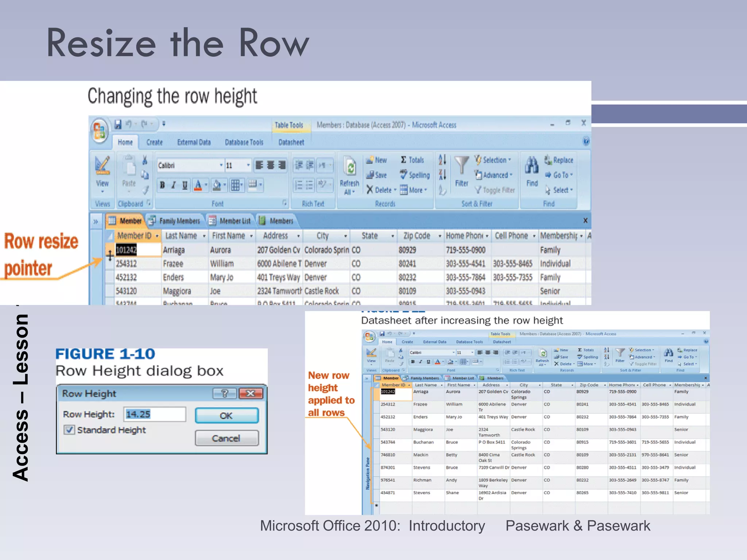Click the Row Height input field showing 14.25
The image size is (747, 560).
(154, 414)
